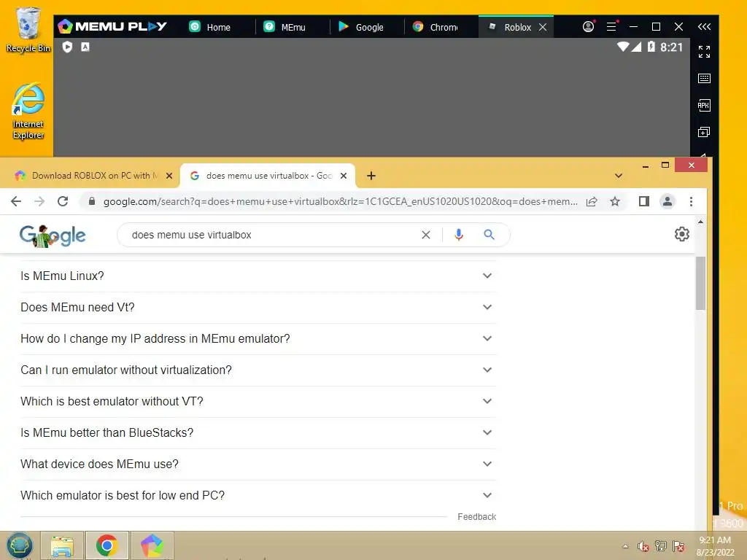This screenshot has height=560, width=747.
Task: Click Chrome icon in Windows taskbar
Action: pyautogui.click(x=107, y=545)
